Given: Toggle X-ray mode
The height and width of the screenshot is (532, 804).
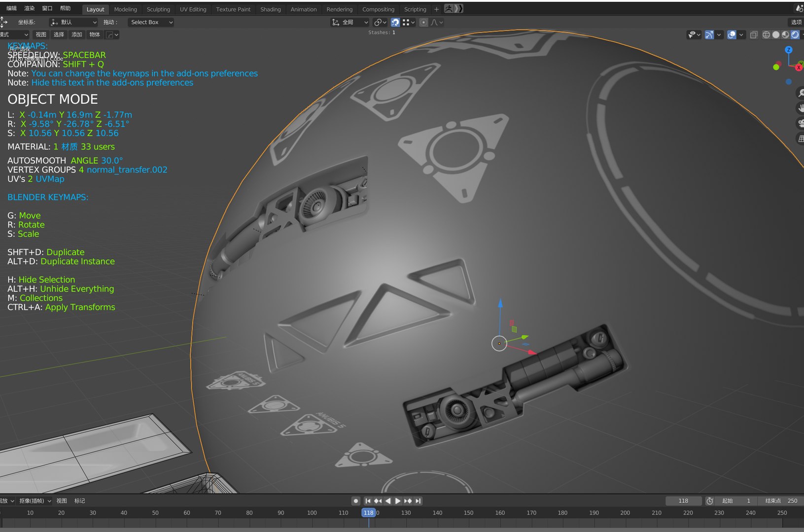Looking at the screenshot, I should click(754, 34).
